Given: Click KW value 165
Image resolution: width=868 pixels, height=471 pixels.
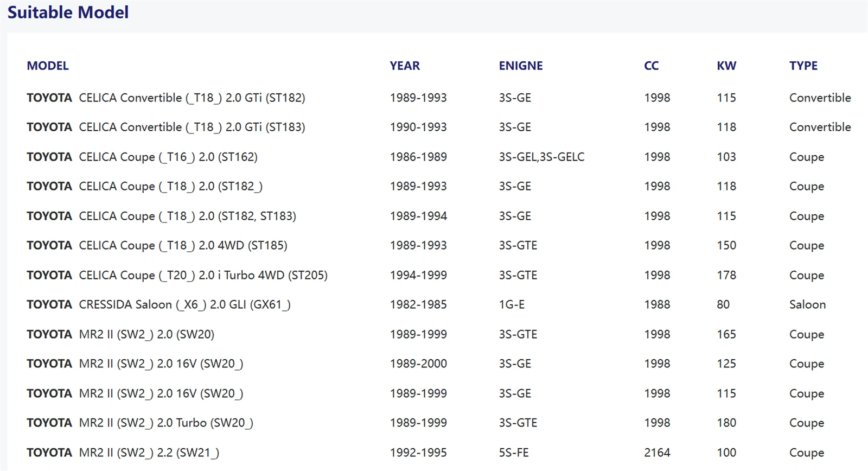Looking at the screenshot, I should 726,334.
